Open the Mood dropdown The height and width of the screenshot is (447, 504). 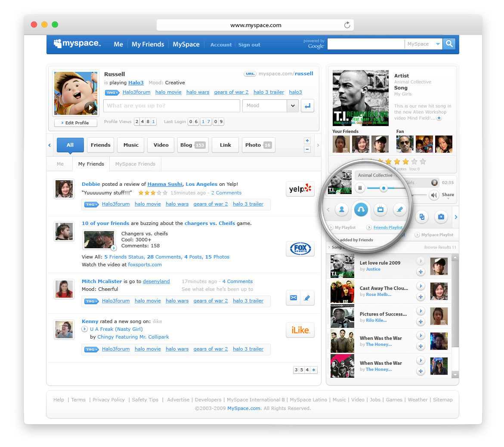(293, 106)
